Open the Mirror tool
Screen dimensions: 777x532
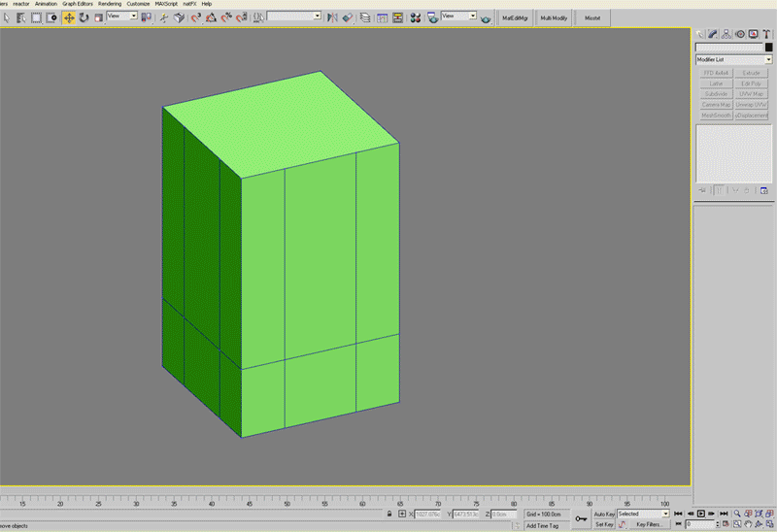(x=332, y=17)
